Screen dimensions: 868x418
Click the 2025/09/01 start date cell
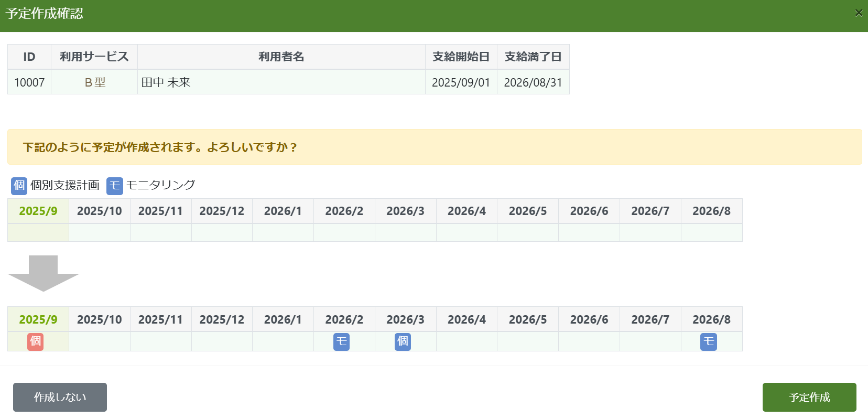click(x=461, y=82)
